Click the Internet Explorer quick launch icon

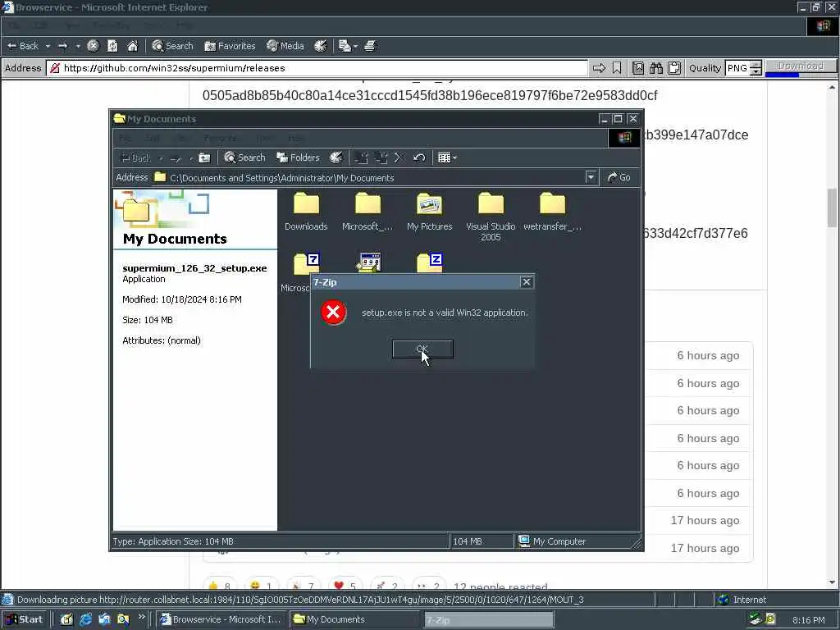85,620
